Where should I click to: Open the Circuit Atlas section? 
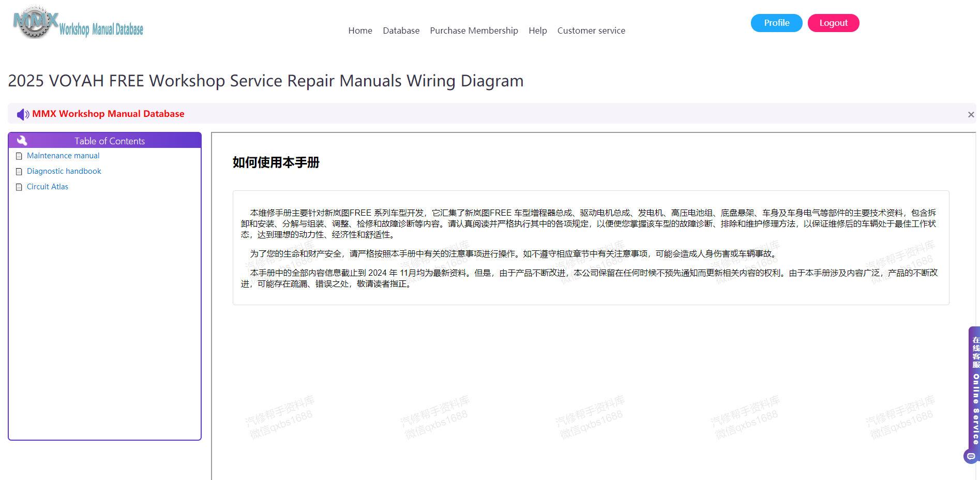(x=48, y=187)
